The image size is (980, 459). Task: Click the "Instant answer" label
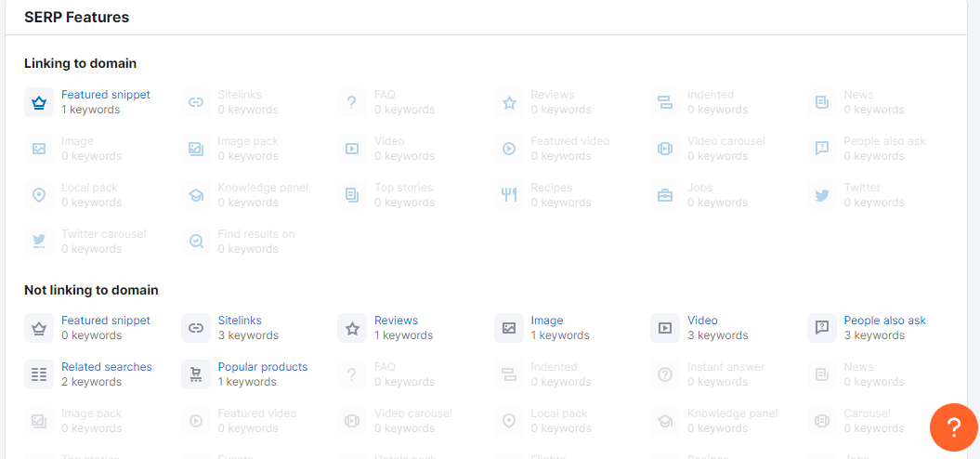(726, 367)
